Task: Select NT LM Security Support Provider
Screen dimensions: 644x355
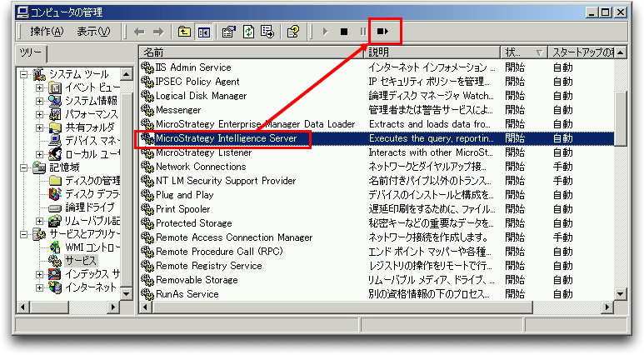Action: tap(226, 181)
